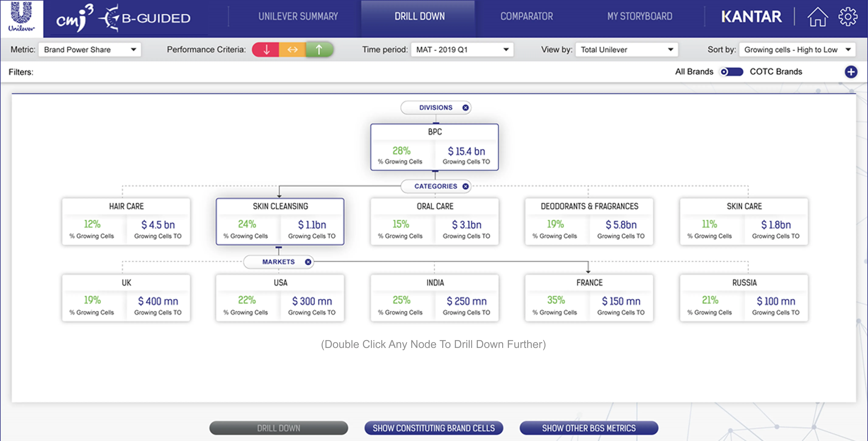
Task: Open the Time period dropdown
Action: pyautogui.click(x=462, y=50)
